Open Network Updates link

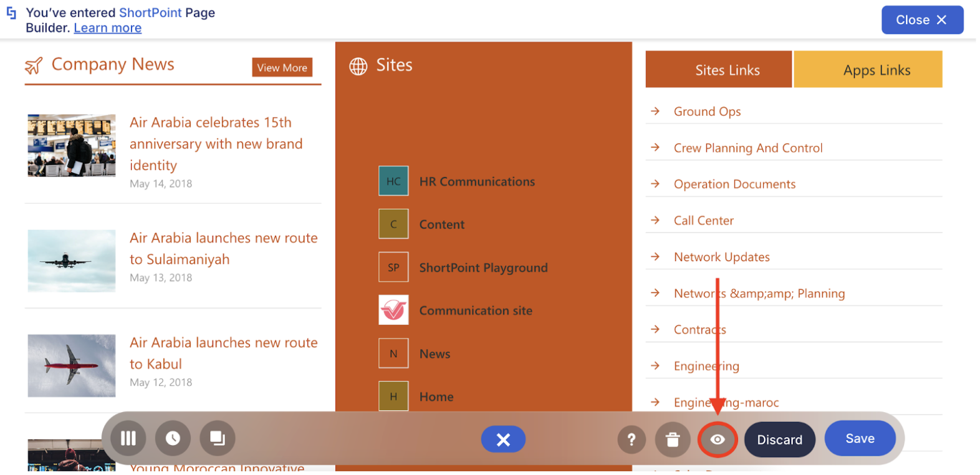(721, 257)
